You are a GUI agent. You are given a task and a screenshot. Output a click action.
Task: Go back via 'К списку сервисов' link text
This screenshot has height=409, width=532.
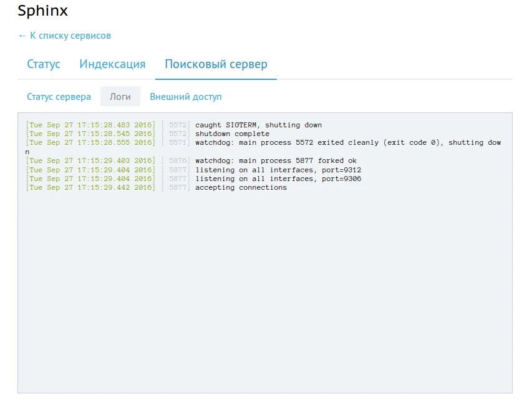[x=70, y=36]
